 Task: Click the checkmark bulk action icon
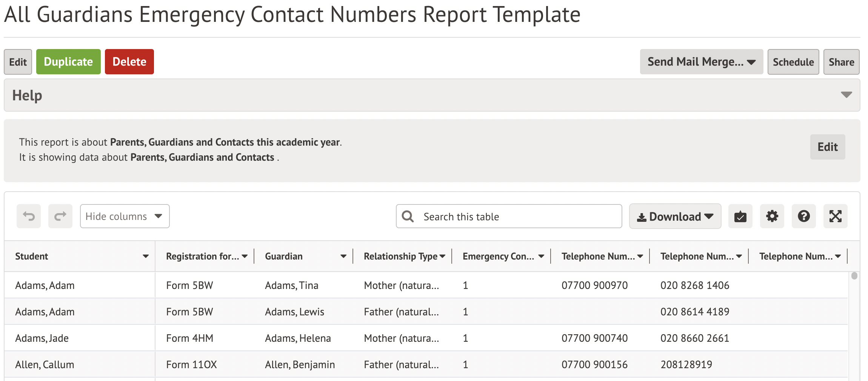coord(740,216)
